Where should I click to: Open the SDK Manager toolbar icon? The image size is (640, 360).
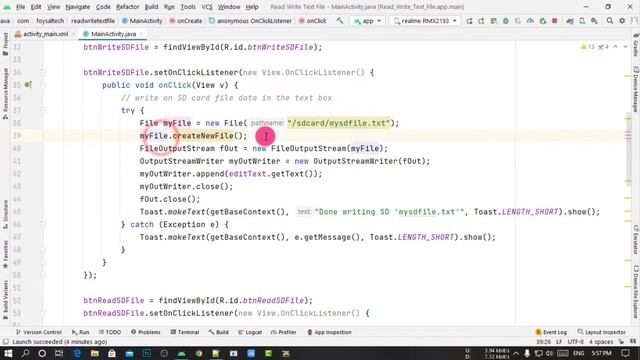(594, 21)
